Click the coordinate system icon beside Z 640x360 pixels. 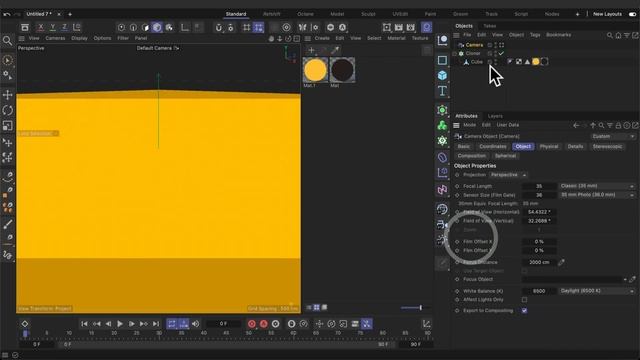pyautogui.click(x=77, y=27)
